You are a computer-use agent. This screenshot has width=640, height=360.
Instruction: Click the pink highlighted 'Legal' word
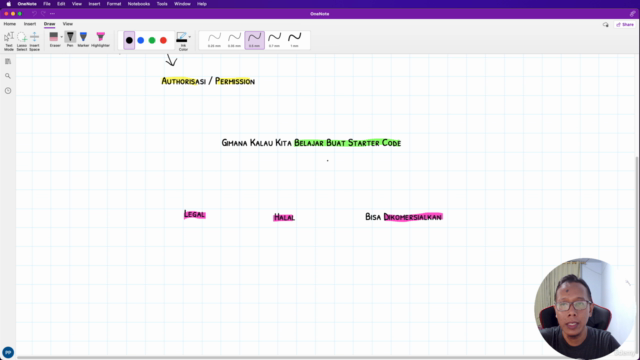tap(195, 214)
